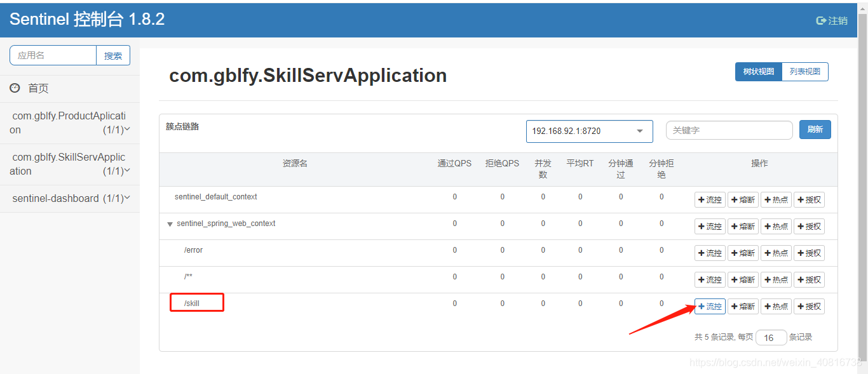
Task: Click the 刷新 refresh button
Action: [815, 130]
